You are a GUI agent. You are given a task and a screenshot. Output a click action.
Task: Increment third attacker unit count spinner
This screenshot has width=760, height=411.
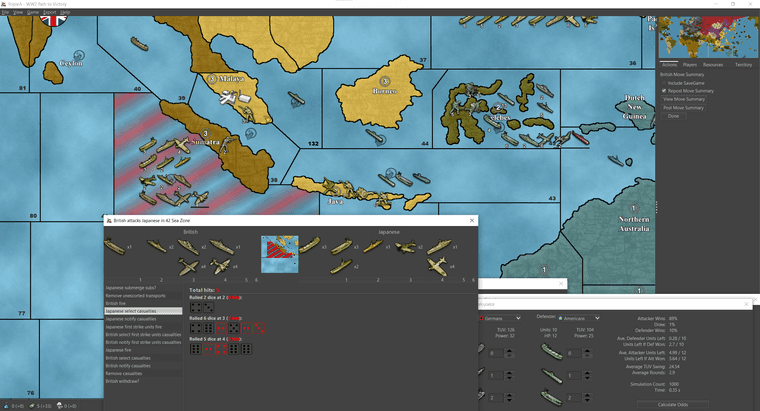click(509, 395)
